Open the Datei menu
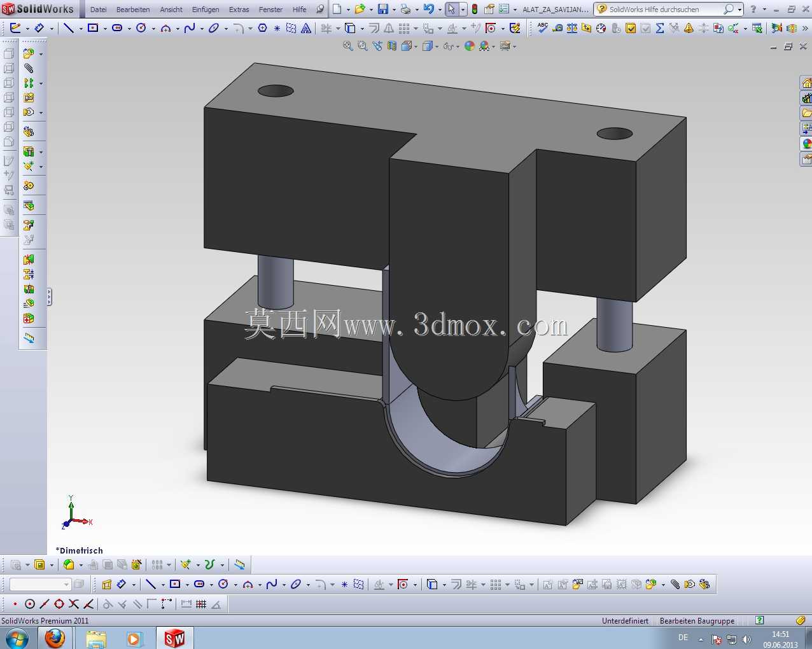The width and height of the screenshot is (812, 649). tap(99, 10)
